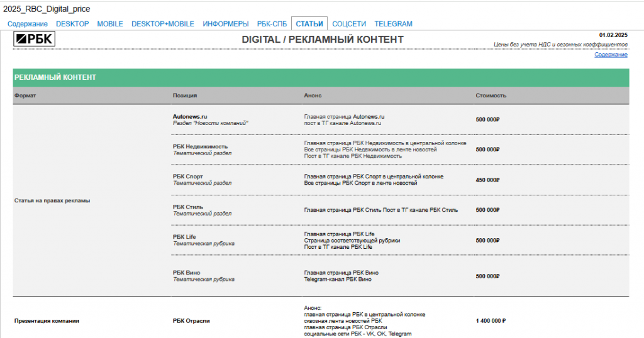Click the note about НДС and seasonal coefficients

click(x=560, y=45)
